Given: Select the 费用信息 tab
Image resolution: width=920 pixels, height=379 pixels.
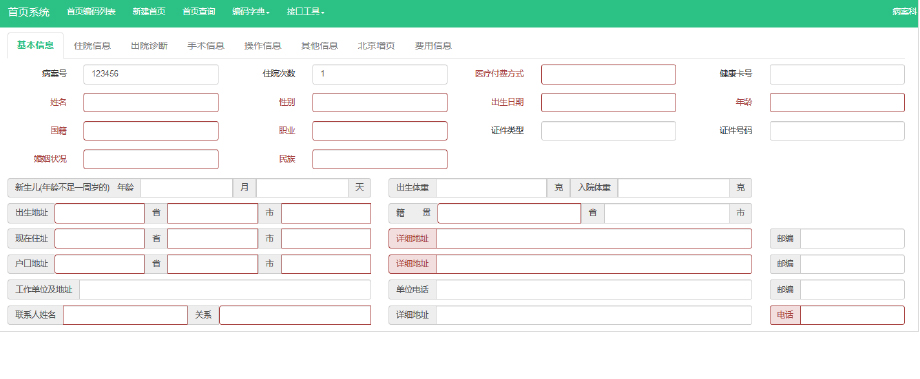Looking at the screenshot, I should tap(433, 46).
